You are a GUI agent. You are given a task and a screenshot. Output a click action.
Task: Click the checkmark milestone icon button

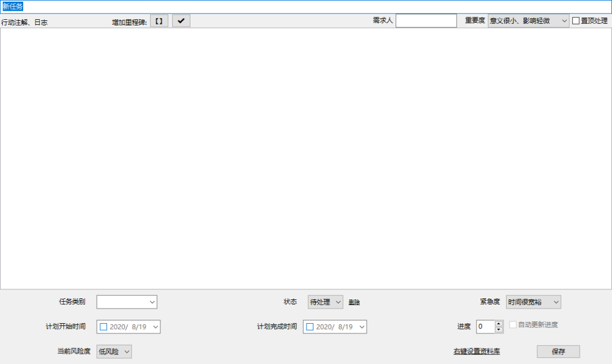[x=181, y=21]
